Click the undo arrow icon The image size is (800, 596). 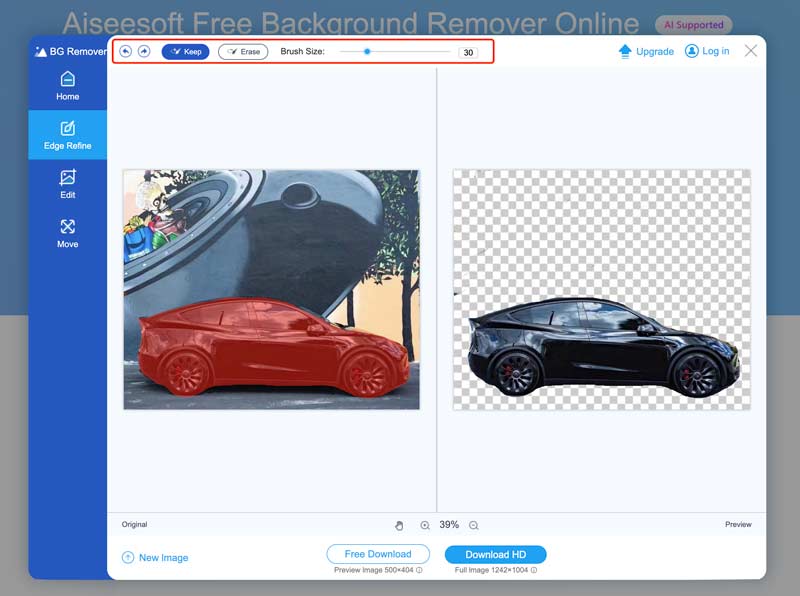point(126,51)
